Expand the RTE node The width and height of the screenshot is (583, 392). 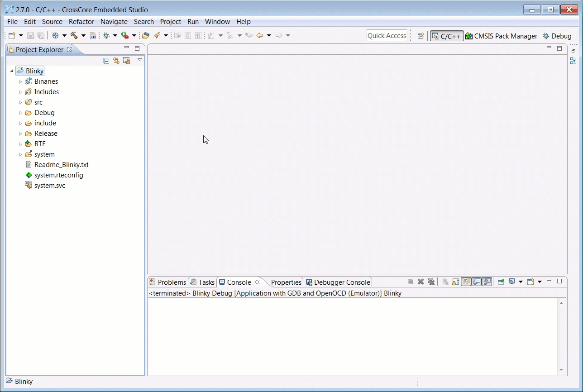[20, 144]
